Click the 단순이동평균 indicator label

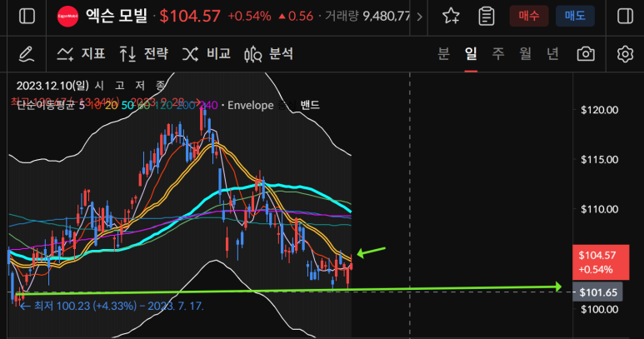tap(47, 106)
